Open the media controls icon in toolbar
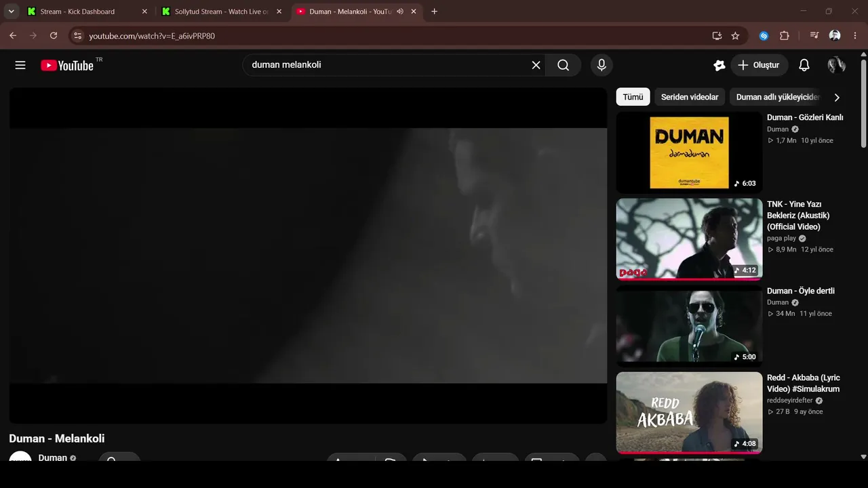Viewport: 868px width, 488px height. click(814, 36)
